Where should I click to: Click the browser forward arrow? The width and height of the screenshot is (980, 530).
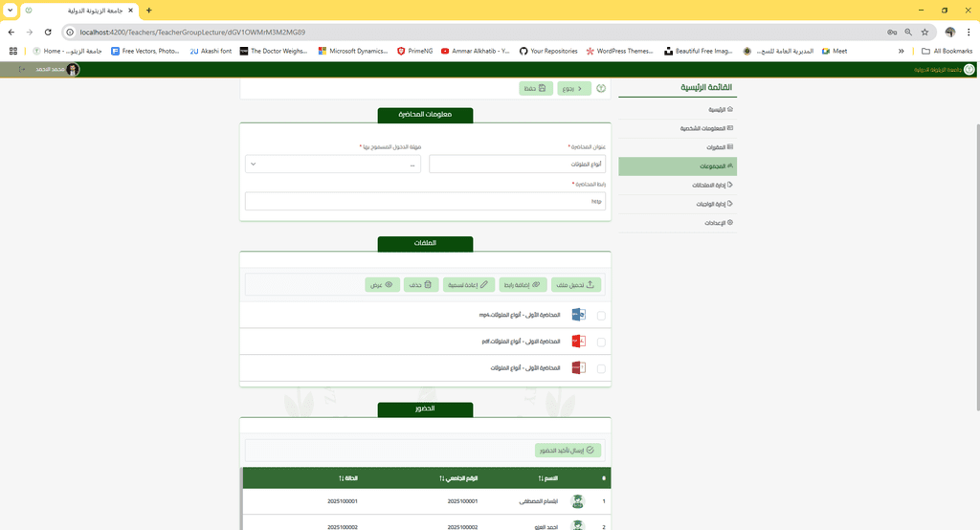point(30,32)
